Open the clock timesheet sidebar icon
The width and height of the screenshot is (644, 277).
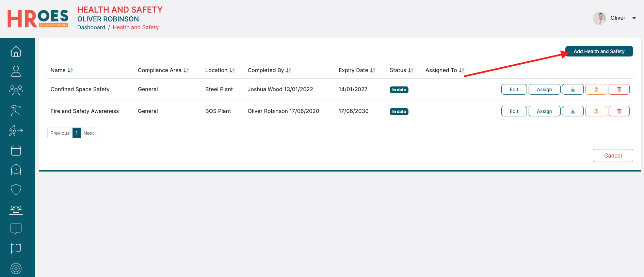pyautogui.click(x=16, y=170)
